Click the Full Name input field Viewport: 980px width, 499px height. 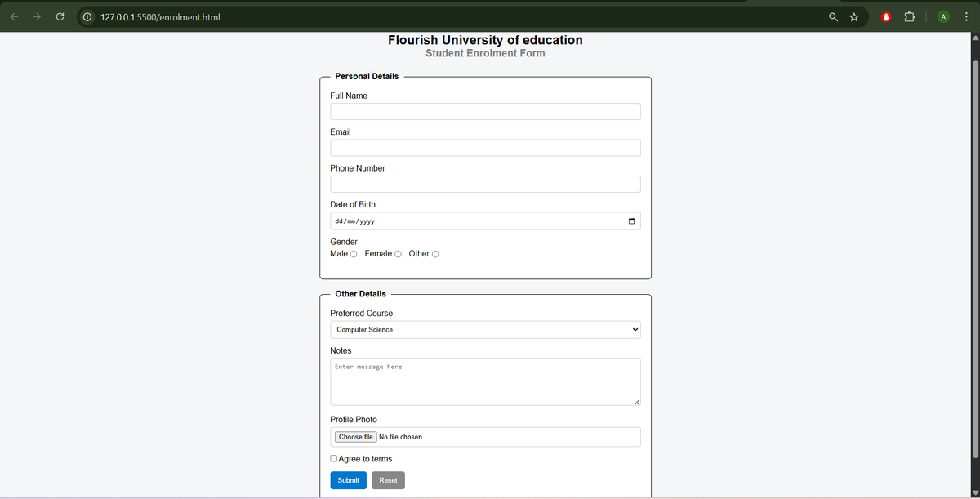485,112
